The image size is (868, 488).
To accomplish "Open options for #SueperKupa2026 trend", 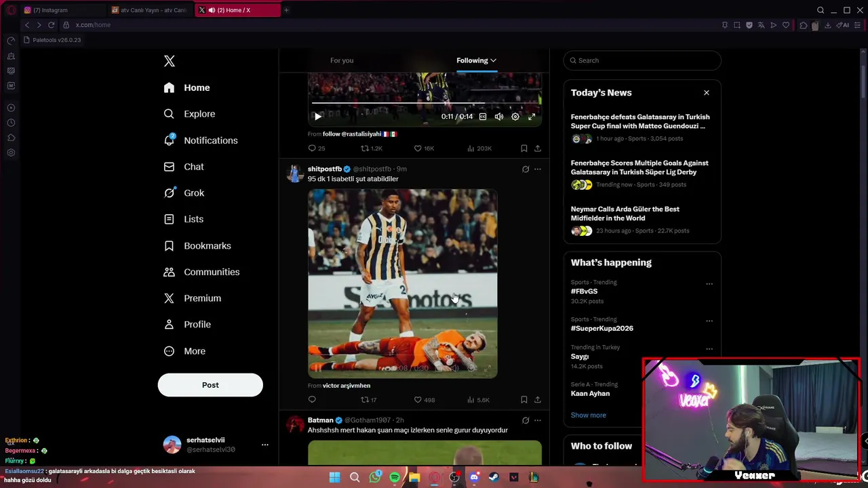I will coord(709,321).
